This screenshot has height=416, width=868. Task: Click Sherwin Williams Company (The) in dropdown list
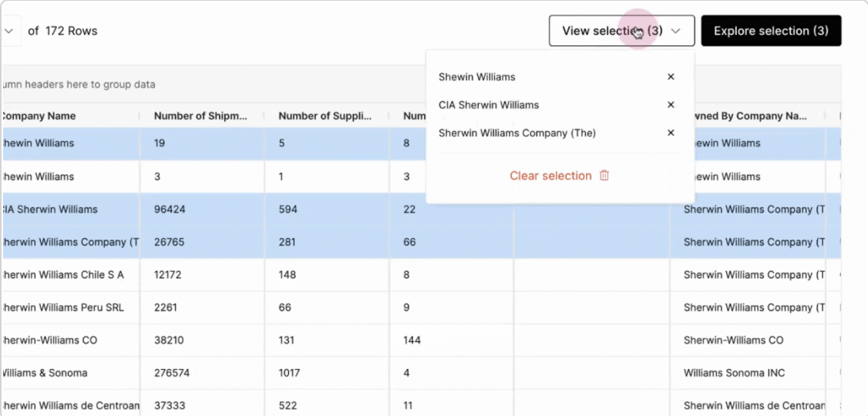point(516,133)
